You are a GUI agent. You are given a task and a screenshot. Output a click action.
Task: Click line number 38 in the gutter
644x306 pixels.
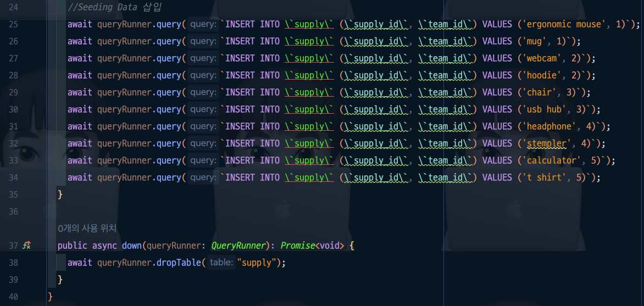coord(13,263)
